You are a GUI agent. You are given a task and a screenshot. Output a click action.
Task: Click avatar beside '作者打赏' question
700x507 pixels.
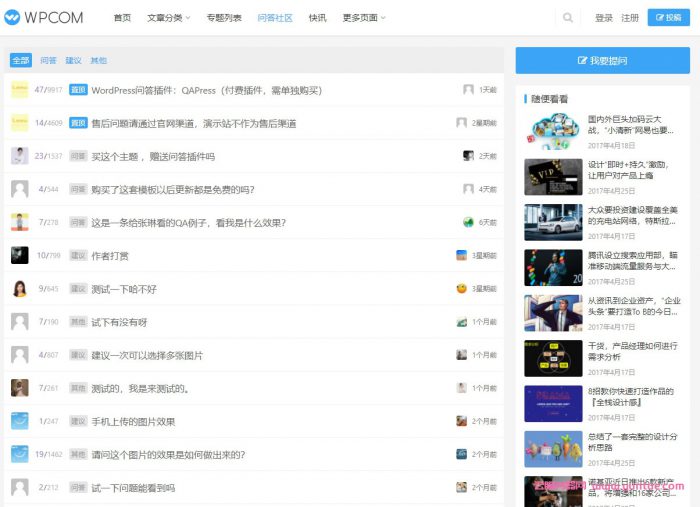19,255
